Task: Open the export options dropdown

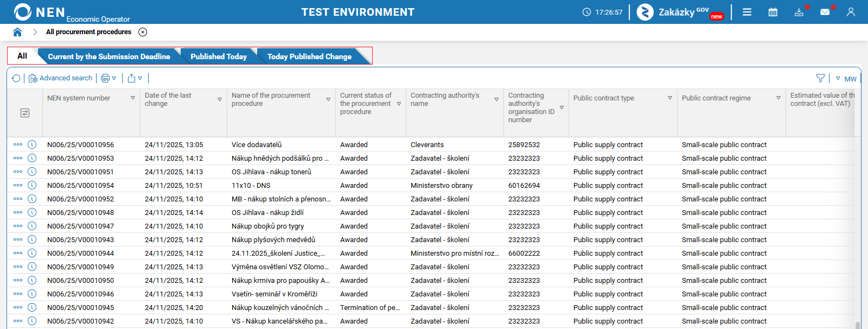Action: click(135, 78)
